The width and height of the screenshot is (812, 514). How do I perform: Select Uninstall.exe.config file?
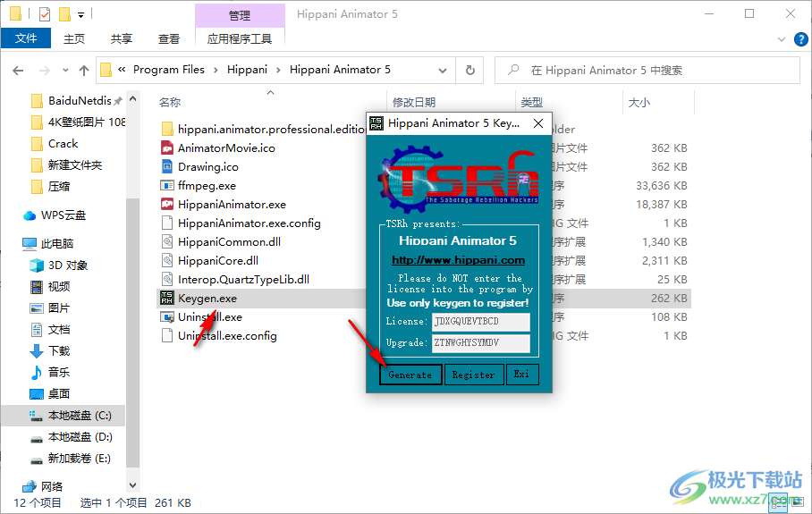[227, 336]
